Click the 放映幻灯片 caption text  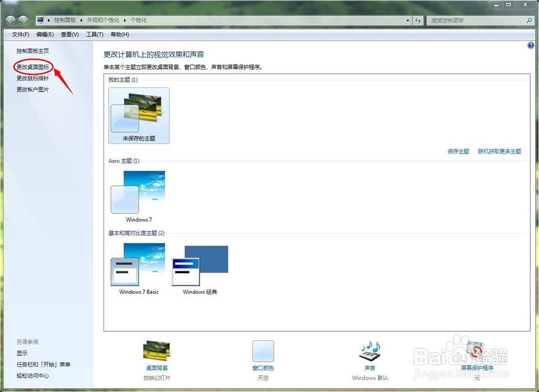(x=157, y=378)
